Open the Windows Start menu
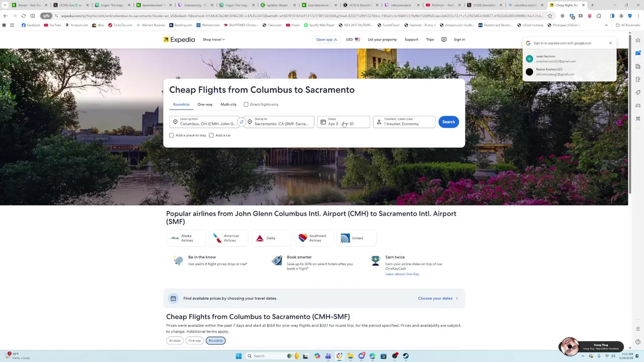The width and height of the screenshot is (644, 362). 238,356
